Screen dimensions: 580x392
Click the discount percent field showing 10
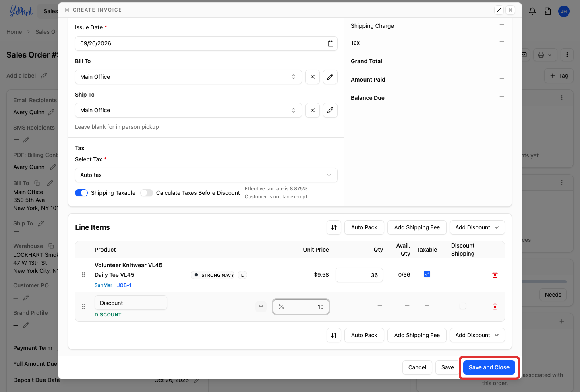point(301,307)
